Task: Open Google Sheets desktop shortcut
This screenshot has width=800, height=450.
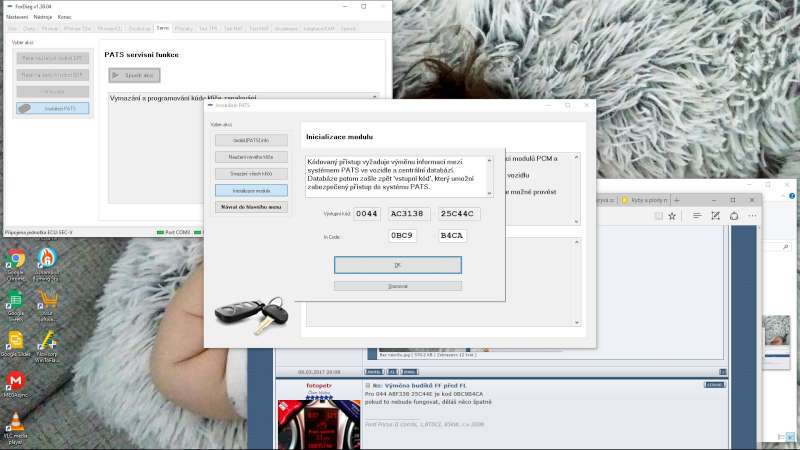Action: (x=15, y=301)
